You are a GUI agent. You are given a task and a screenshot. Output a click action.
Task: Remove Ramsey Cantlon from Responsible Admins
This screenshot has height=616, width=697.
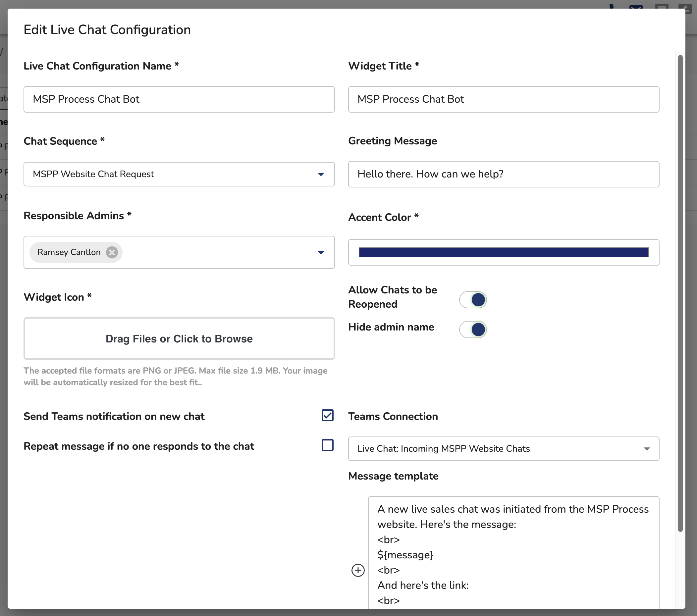click(112, 252)
